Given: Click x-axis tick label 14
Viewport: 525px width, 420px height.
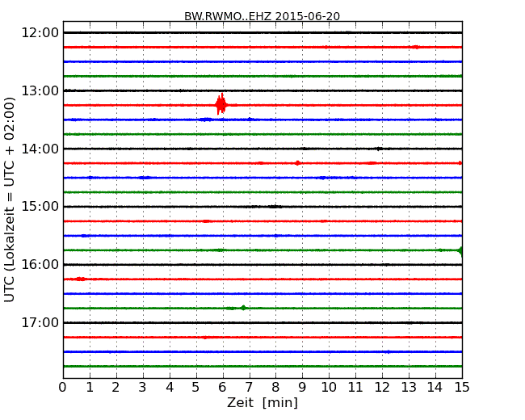Looking at the screenshot, I should click(435, 387).
